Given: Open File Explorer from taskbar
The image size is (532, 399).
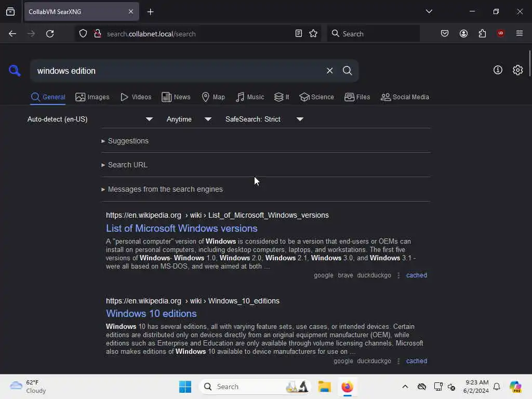Looking at the screenshot, I should tap(324, 387).
